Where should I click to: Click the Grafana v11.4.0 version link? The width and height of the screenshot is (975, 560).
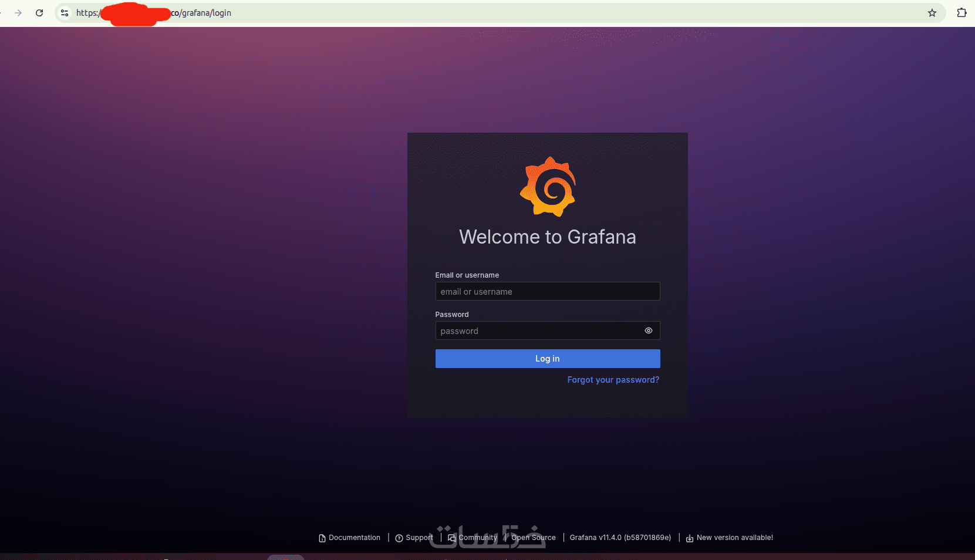(620, 538)
